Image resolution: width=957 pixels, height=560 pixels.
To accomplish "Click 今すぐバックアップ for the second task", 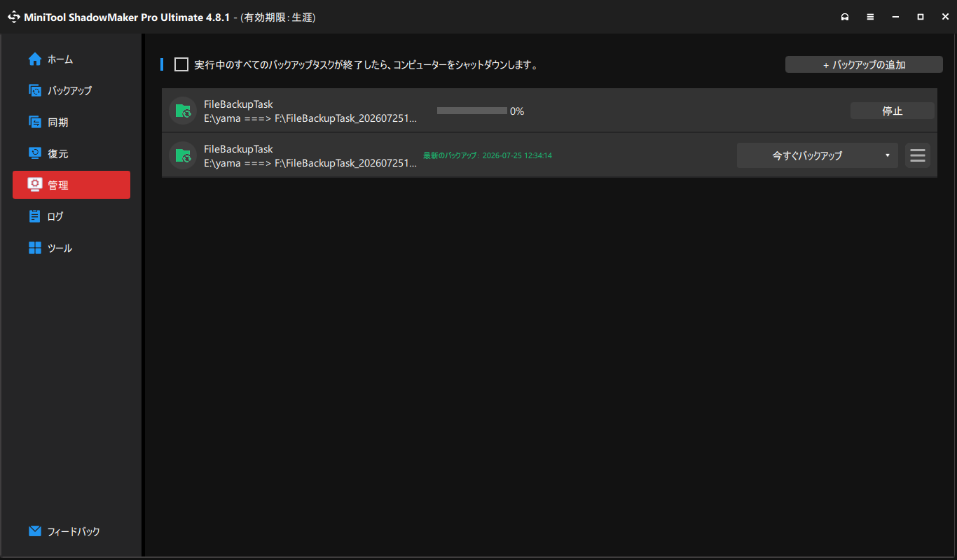I will (807, 155).
